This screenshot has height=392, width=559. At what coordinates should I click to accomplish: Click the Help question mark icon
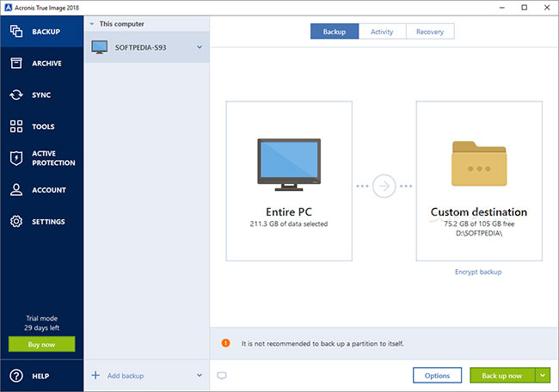point(16,376)
